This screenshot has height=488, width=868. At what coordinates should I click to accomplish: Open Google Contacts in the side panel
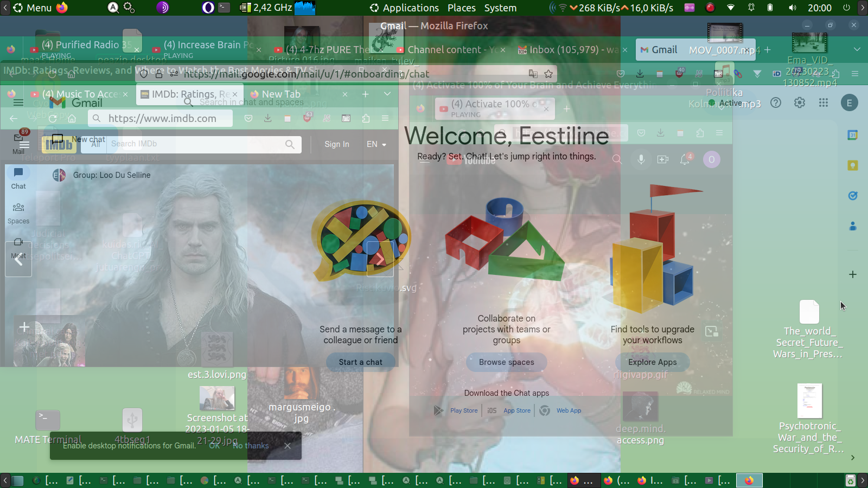(x=853, y=226)
